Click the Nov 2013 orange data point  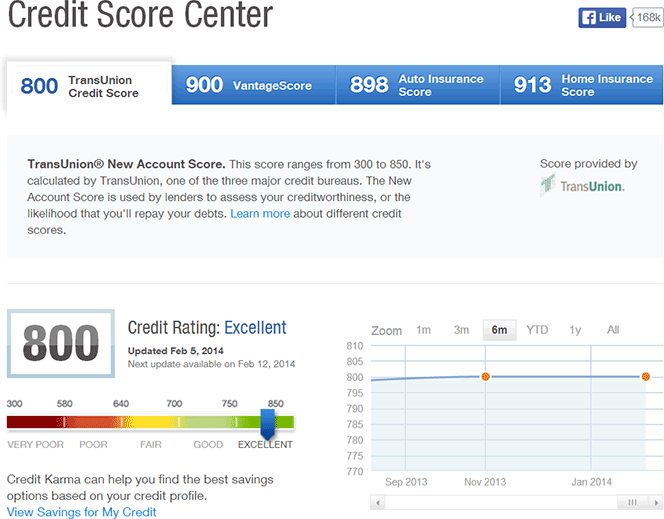click(x=485, y=376)
